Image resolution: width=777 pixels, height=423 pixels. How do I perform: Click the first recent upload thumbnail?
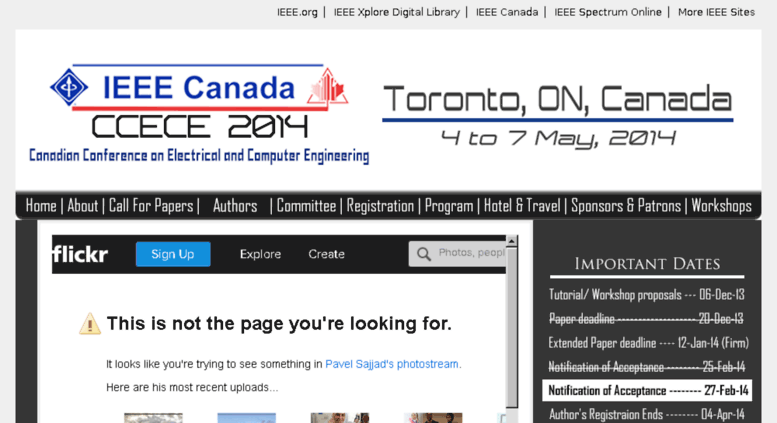pos(153,418)
